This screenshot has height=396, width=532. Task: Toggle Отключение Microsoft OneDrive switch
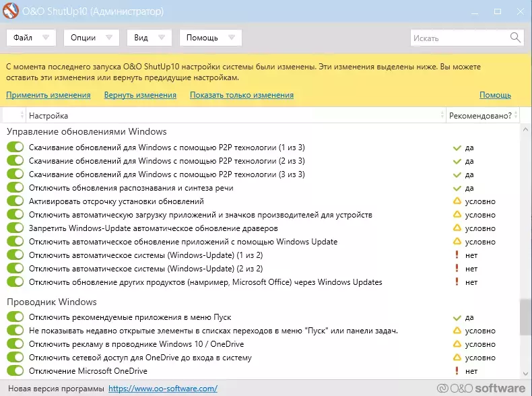click(x=15, y=370)
